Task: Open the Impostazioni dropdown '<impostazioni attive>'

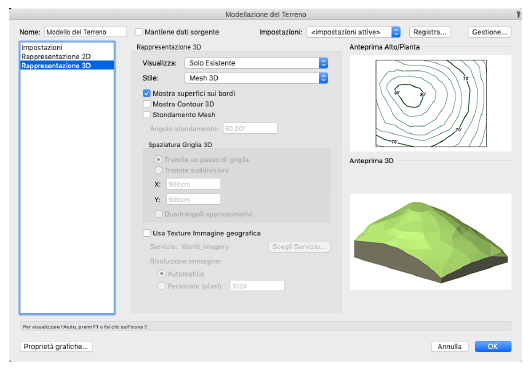Action: (x=354, y=32)
